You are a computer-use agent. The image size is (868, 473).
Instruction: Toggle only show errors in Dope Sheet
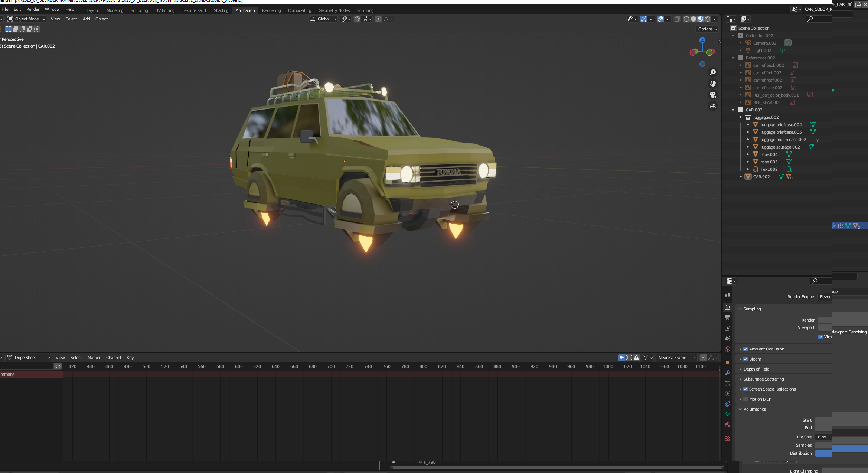636,358
